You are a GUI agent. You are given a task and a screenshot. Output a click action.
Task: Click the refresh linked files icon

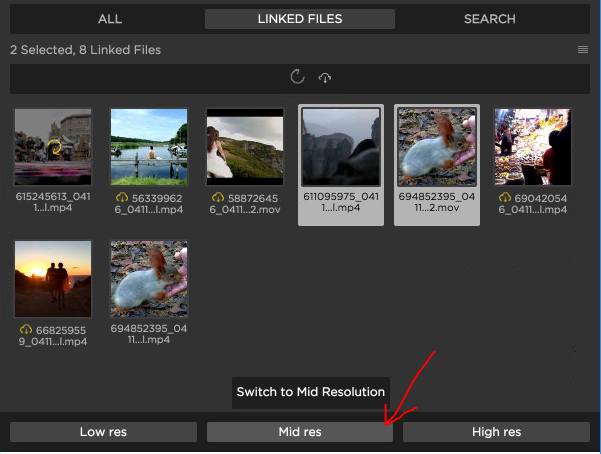pyautogui.click(x=297, y=77)
